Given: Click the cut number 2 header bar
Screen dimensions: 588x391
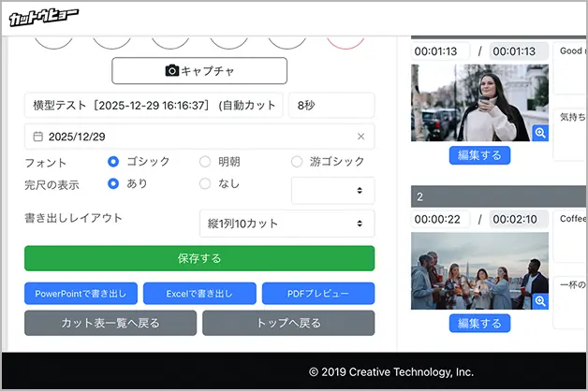Looking at the screenshot, I should (499, 196).
